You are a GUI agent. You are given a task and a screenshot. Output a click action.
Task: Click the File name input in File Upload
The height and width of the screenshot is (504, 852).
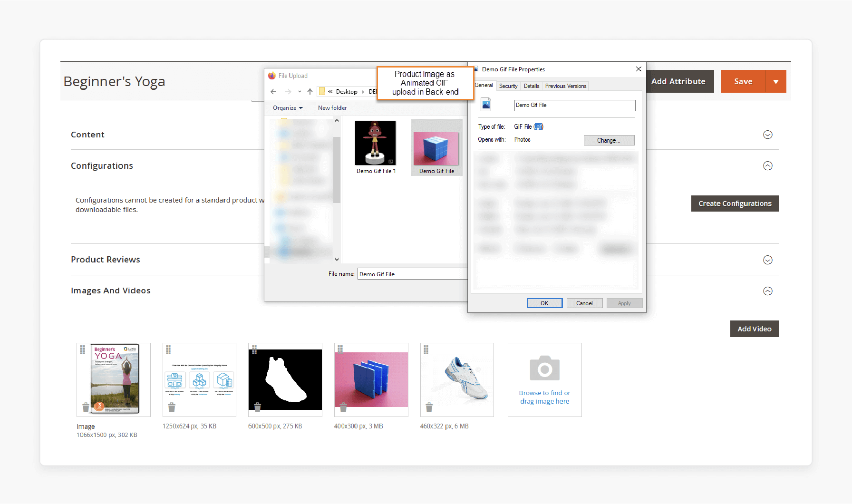pos(413,274)
